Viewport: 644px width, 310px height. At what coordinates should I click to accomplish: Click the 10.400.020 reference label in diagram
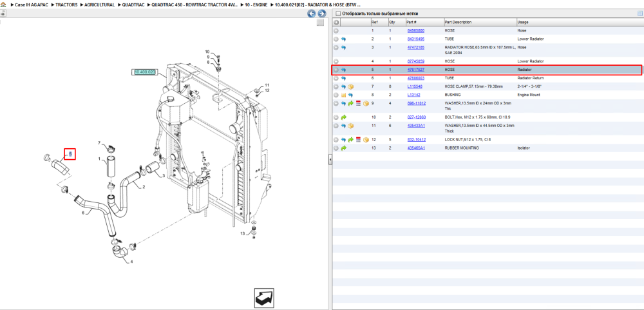[144, 72]
